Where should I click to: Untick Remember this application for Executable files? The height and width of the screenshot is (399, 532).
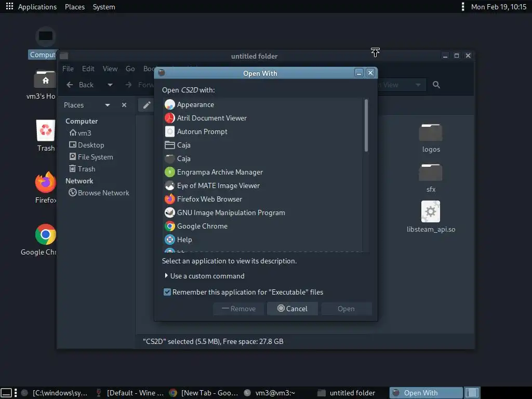tap(167, 292)
